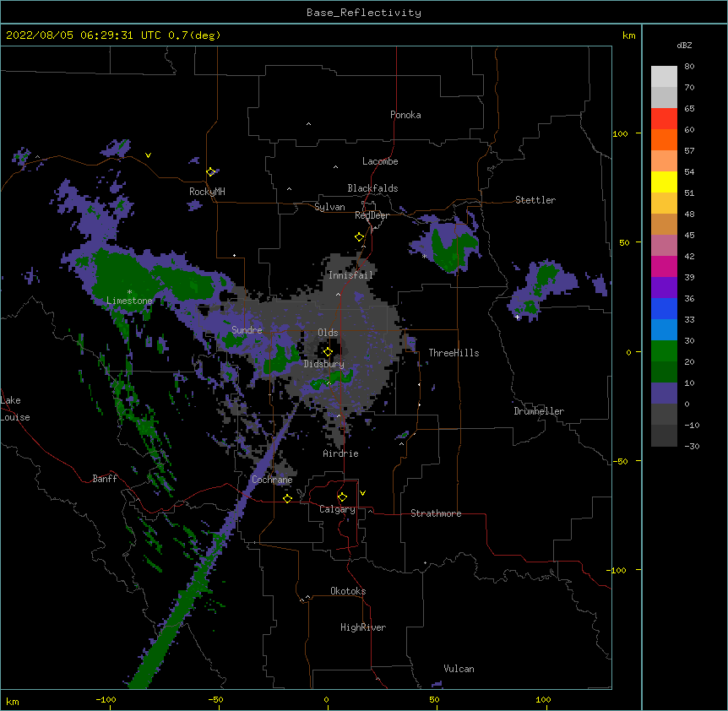This screenshot has width=728, height=711.
Task: Select the magenta 42 dBZ legend color
Action: (x=664, y=266)
